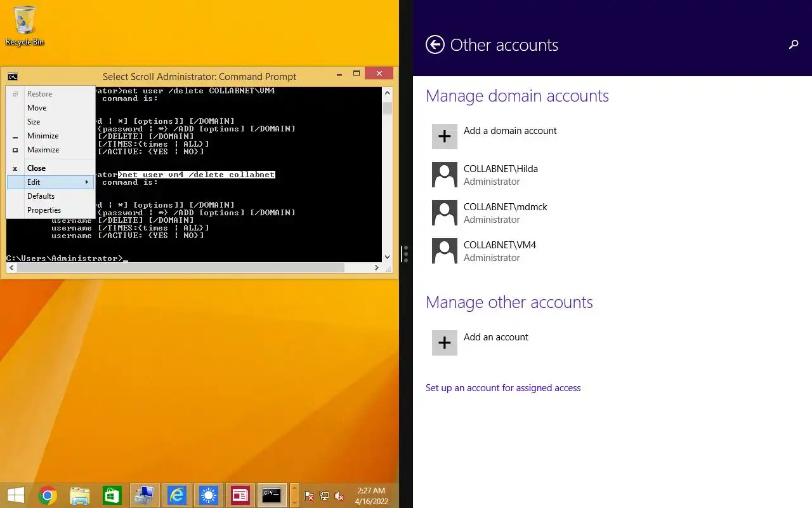Viewport: 812px width, 508px height.
Task: Switch to Command Prompt taskbar button
Action: 272,495
